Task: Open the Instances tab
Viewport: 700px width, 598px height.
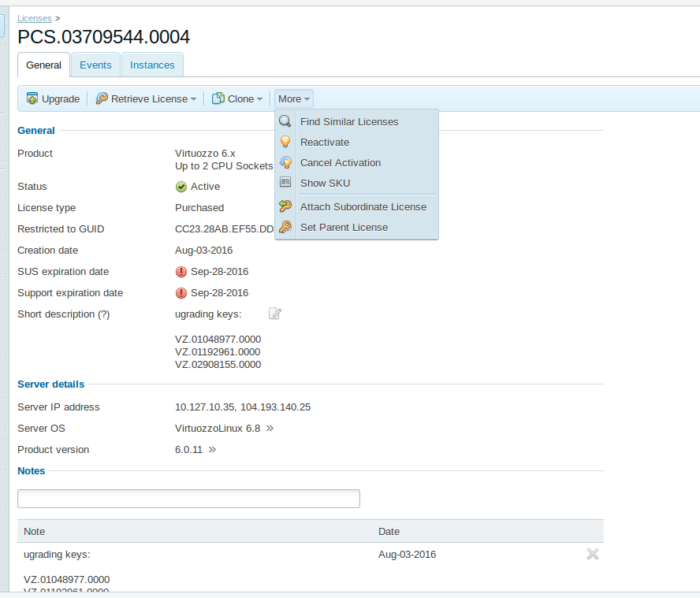Action: (152, 65)
